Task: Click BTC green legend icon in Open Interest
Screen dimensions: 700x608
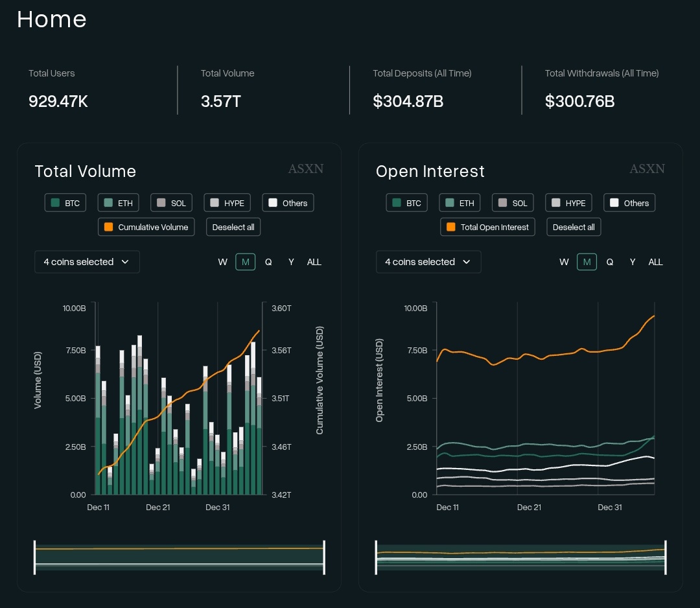Action: (397, 203)
